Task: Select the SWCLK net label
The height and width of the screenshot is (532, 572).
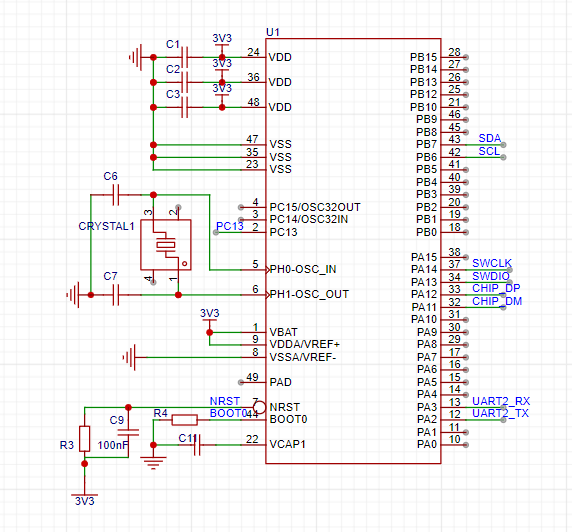Action: coord(492,263)
